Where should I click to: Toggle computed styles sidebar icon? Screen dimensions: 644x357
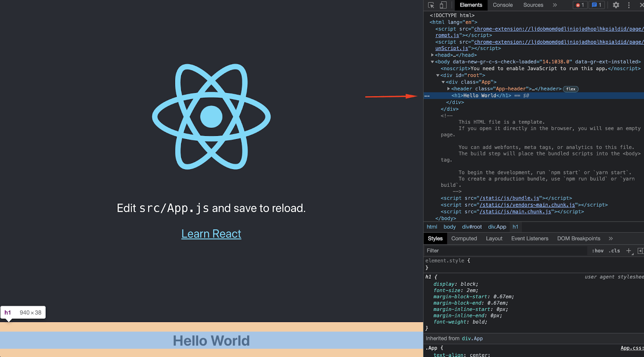point(640,250)
